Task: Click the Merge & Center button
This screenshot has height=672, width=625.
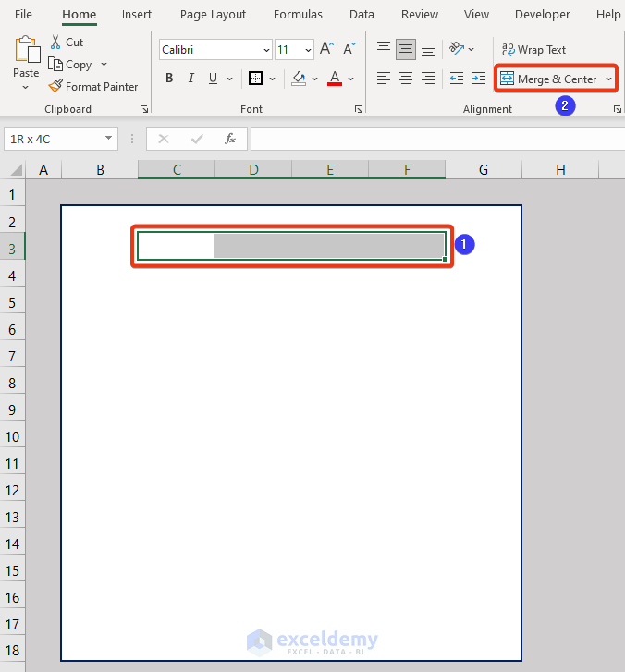Action: 550,79
